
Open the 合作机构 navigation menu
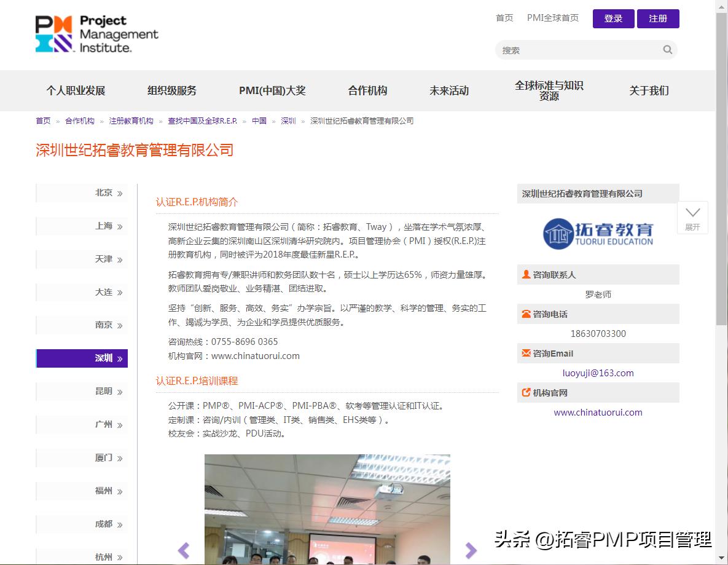point(367,90)
